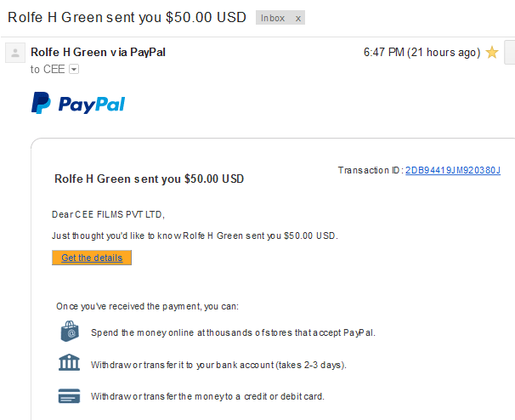Open transaction ID 2DB94419JM920380J link

(x=453, y=170)
